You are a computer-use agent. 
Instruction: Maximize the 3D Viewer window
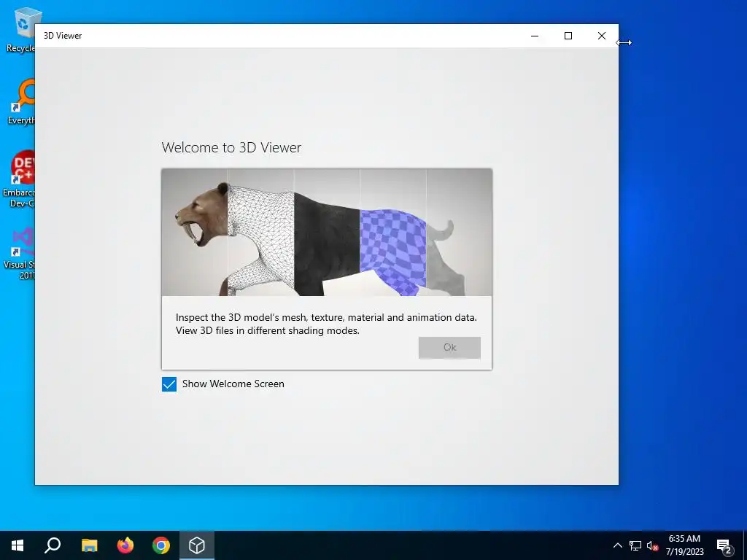point(568,36)
